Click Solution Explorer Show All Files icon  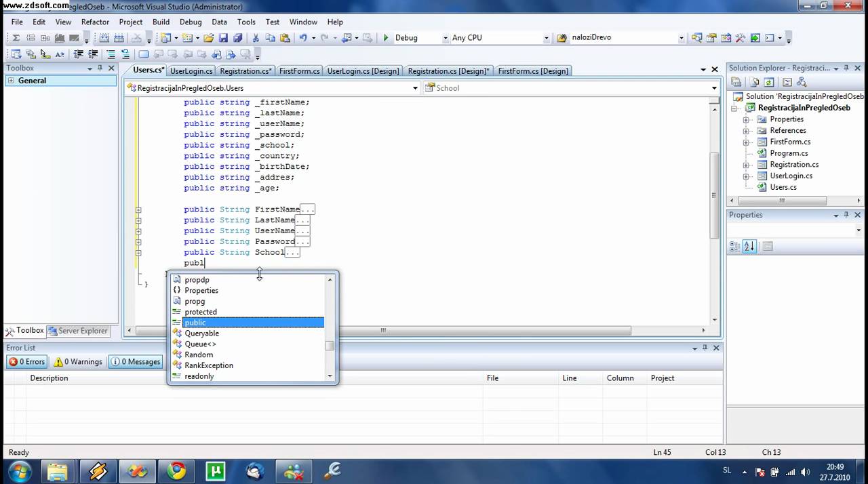click(x=753, y=82)
